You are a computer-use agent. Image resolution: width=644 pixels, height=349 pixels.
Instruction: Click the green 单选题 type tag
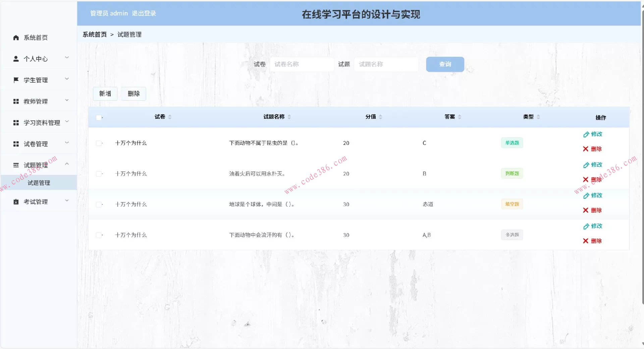tap(512, 143)
